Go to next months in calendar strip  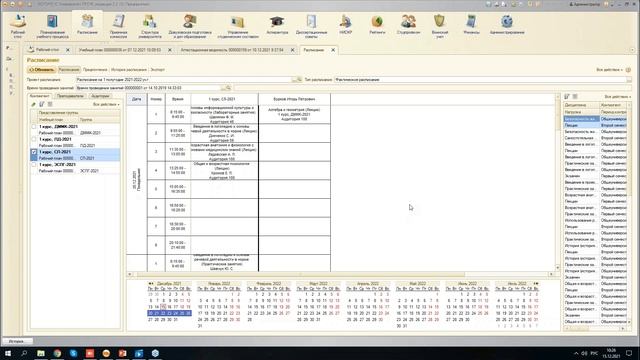click(x=536, y=283)
